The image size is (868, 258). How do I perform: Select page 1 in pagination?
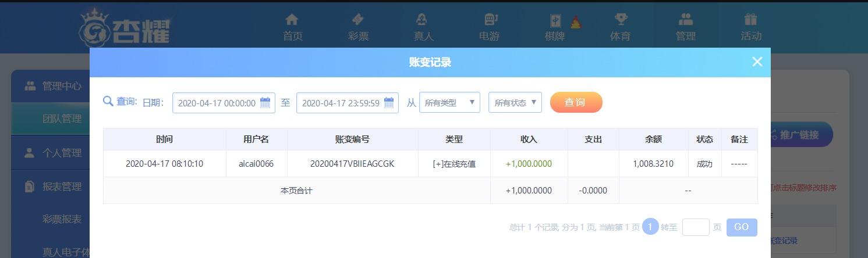coord(650,227)
